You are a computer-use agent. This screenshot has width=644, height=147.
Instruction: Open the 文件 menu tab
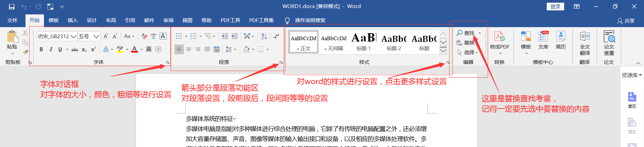(12, 20)
